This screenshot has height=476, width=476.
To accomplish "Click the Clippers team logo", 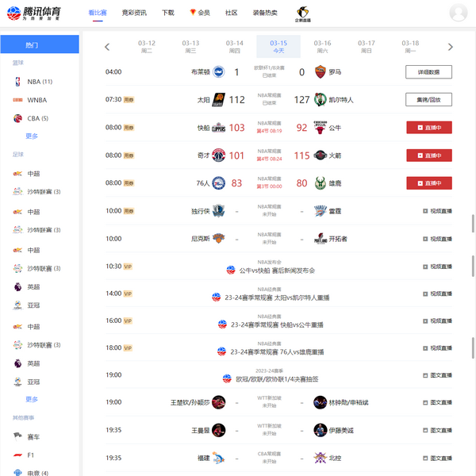I will tap(218, 128).
